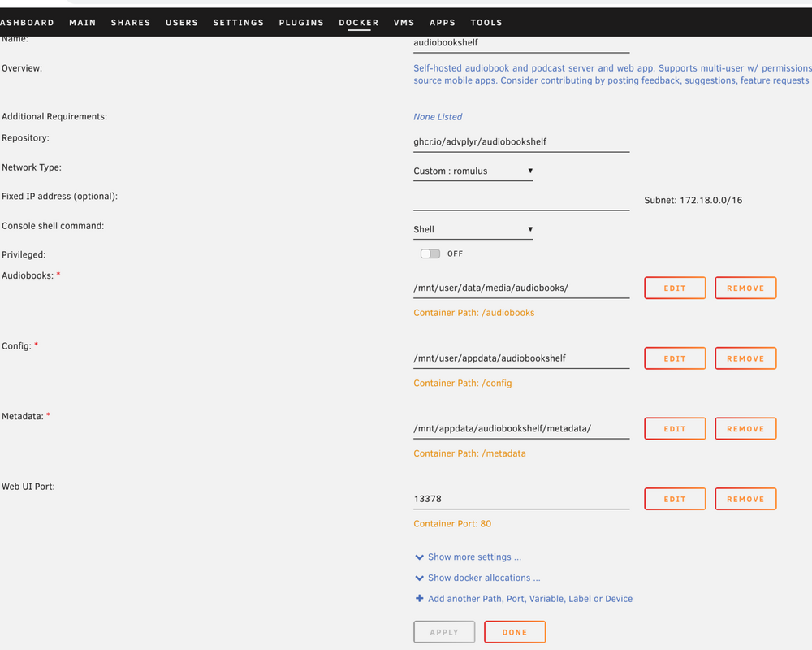
Task: Edit the Web UI Port setting
Action: tap(675, 499)
